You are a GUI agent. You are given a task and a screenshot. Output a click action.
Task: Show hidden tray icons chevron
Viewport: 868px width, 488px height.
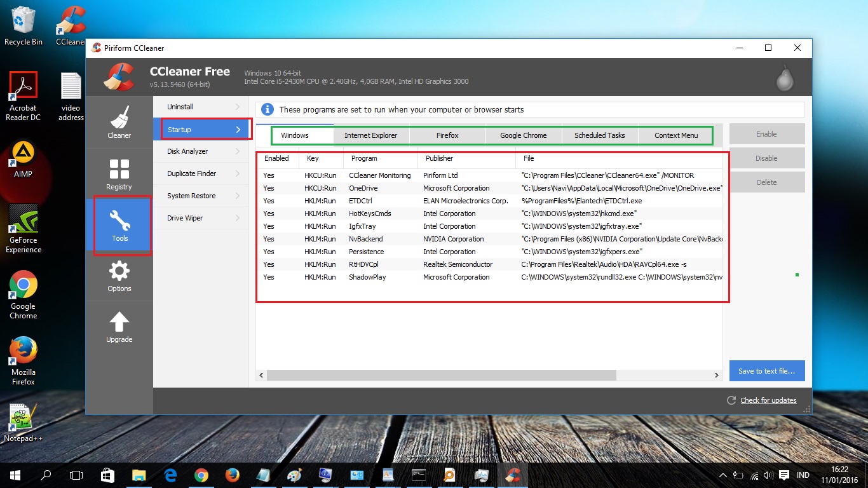tap(722, 475)
